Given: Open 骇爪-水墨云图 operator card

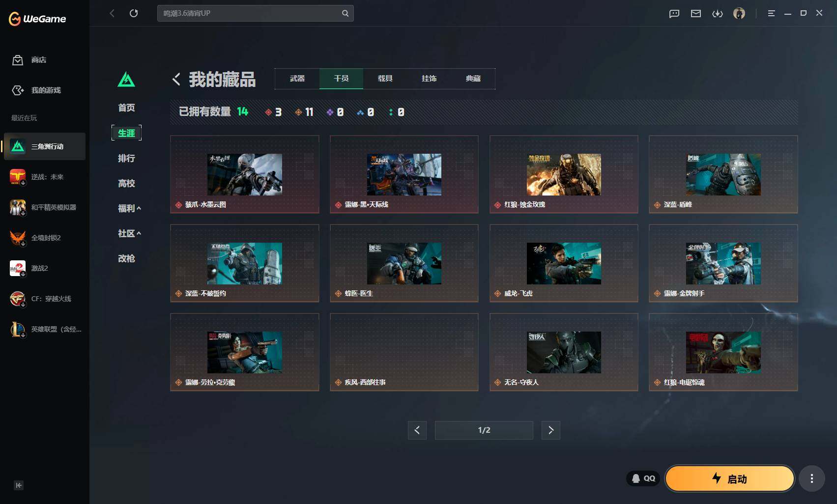Looking at the screenshot, I should pos(245,174).
